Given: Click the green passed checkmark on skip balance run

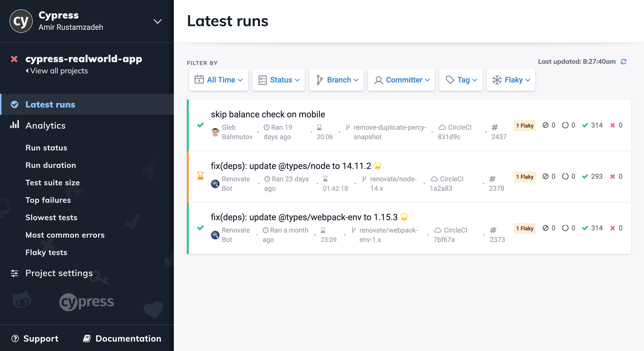Looking at the screenshot, I should tap(200, 125).
